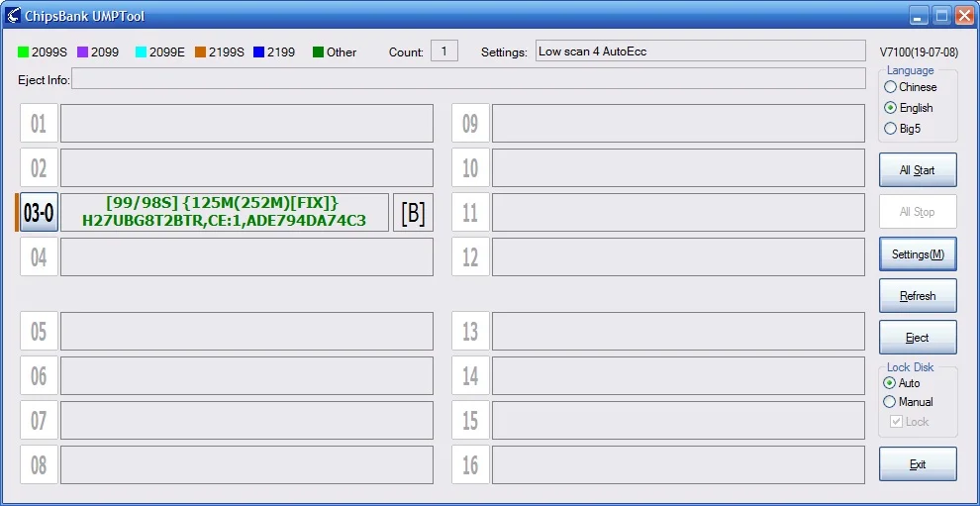Close the UMPTool window
Image resolution: width=980 pixels, height=506 pixels.
pyautogui.click(x=964, y=15)
